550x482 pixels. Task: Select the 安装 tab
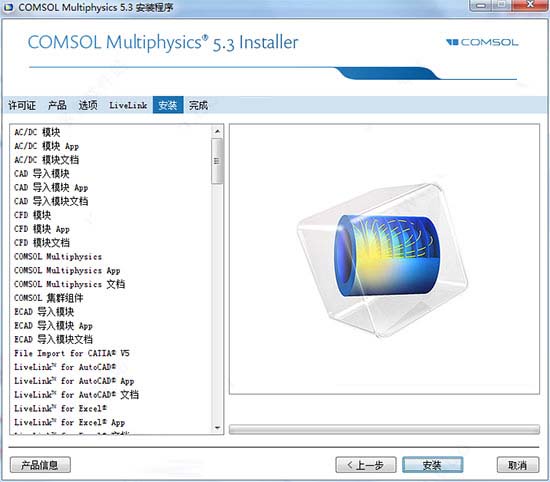pyautogui.click(x=168, y=105)
